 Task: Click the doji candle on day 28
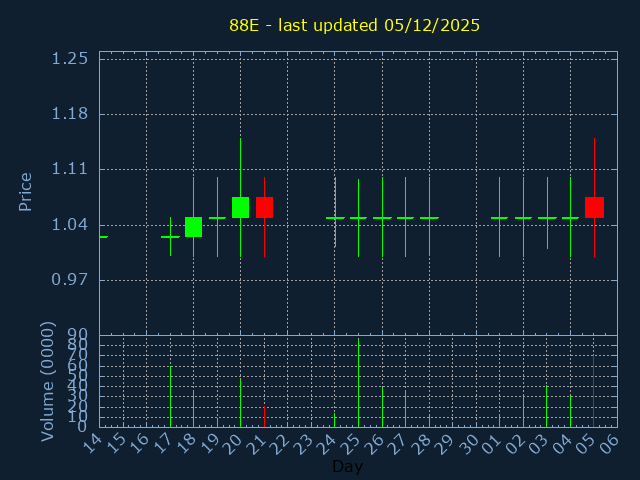(429, 218)
